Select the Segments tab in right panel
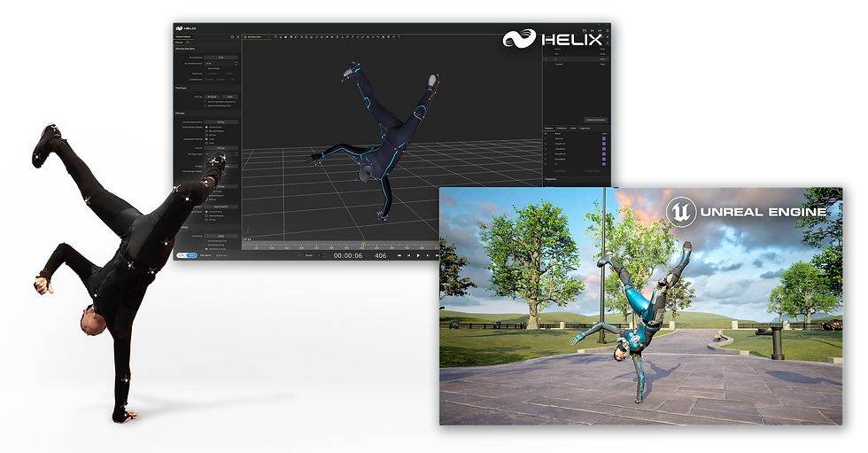Viewport: 868px width, 453px height. [x=585, y=128]
